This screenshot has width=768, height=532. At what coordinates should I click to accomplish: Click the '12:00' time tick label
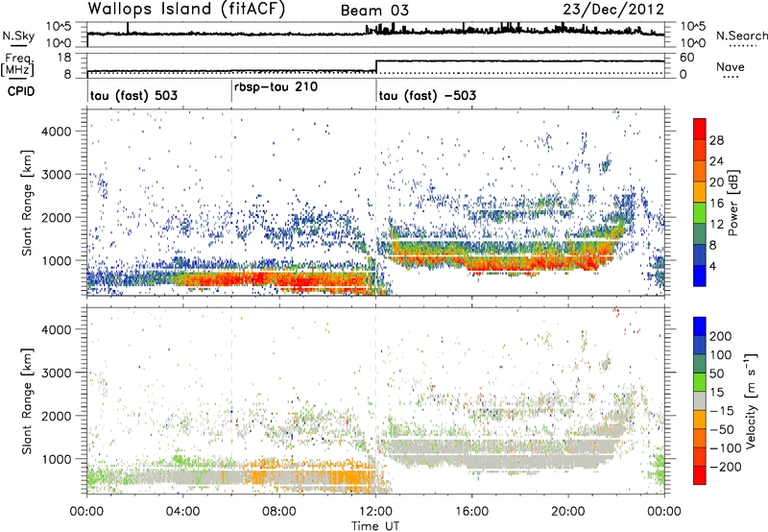pos(375,512)
